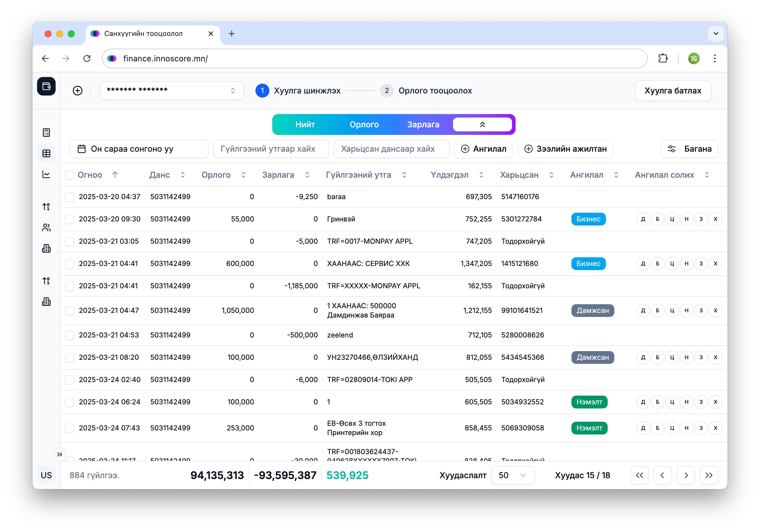Click the plus circle icon beside account selector
The image size is (760, 532).
(77, 91)
